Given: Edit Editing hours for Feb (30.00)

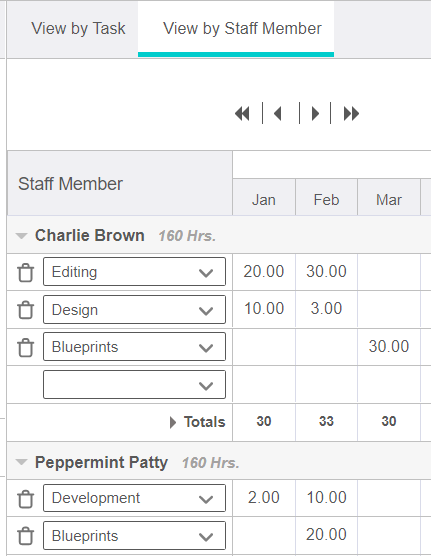Looking at the screenshot, I should [326, 272].
